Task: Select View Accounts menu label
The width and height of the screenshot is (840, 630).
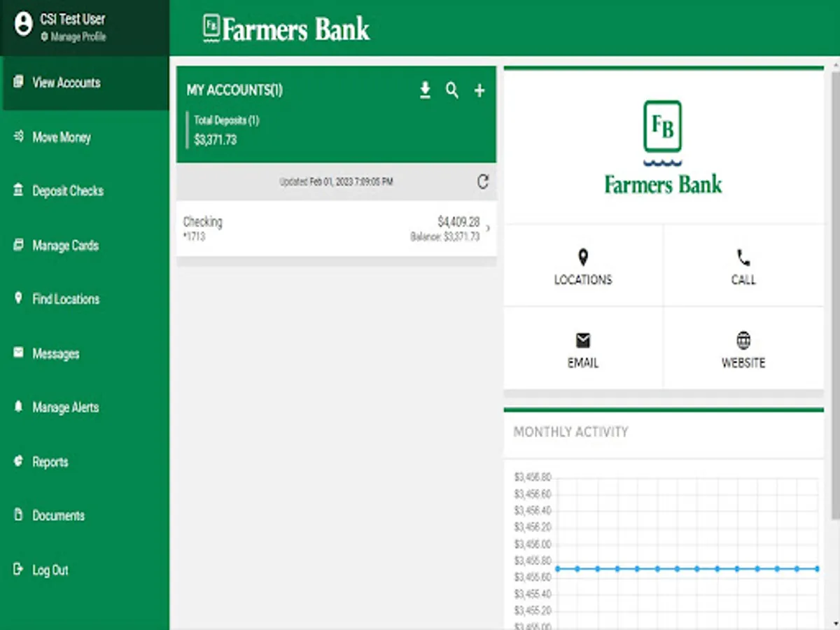Action: pos(66,83)
